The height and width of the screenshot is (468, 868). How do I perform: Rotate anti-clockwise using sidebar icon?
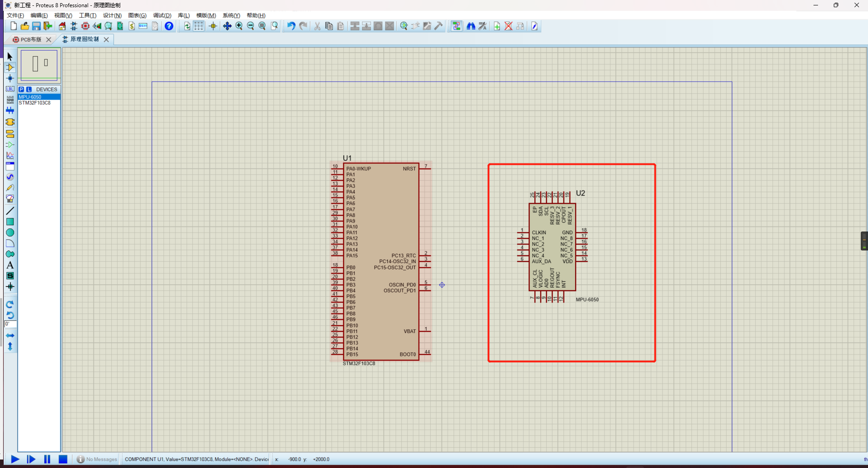tap(10, 315)
